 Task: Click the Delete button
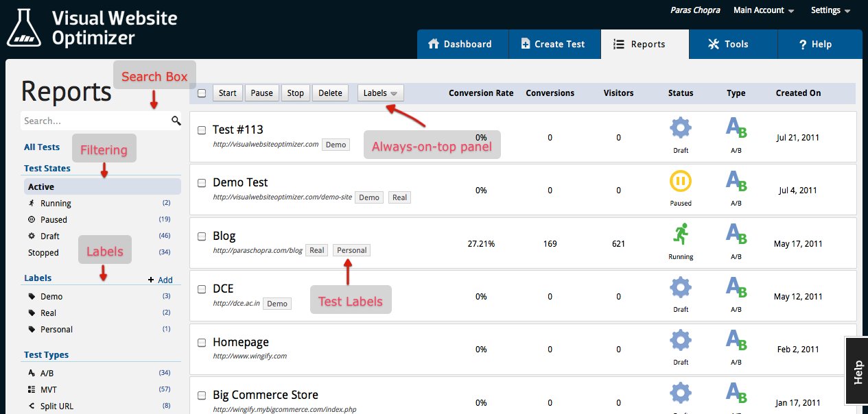pos(330,93)
